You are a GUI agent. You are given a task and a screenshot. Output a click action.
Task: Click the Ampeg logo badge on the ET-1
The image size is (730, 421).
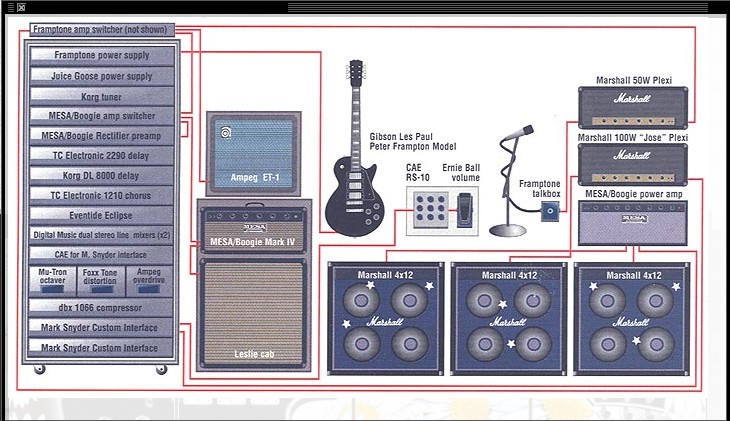click(x=226, y=133)
